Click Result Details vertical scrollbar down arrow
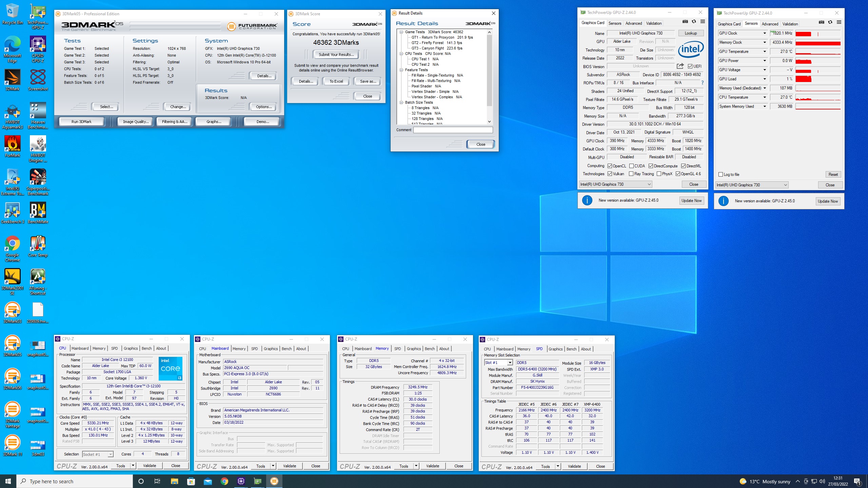This screenshot has height=488, width=868. pyautogui.click(x=489, y=121)
